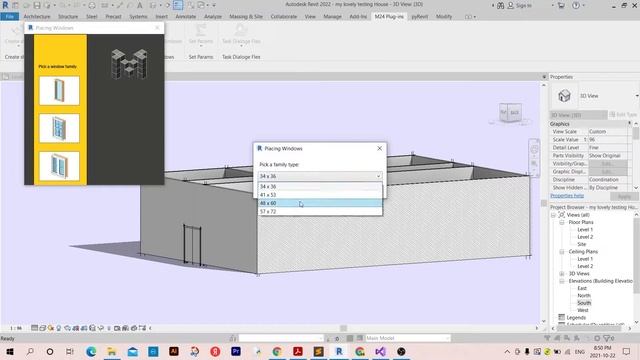Open the East elevation view
640x360 pixels.
582,288
